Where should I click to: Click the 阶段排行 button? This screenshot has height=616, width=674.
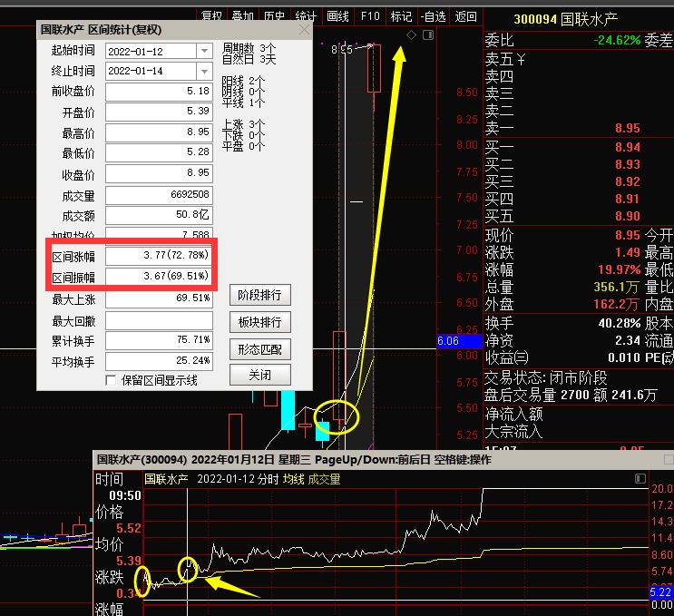[260, 295]
